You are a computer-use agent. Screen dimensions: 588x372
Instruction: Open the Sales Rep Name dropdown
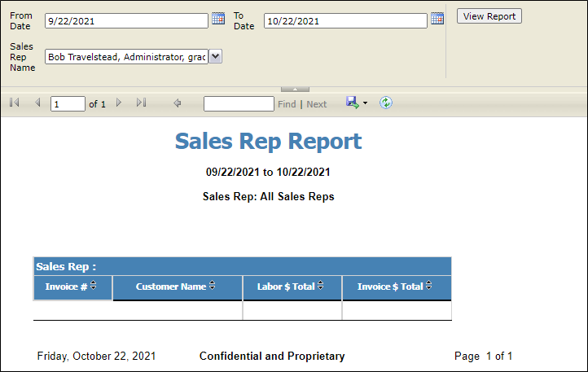[215, 56]
